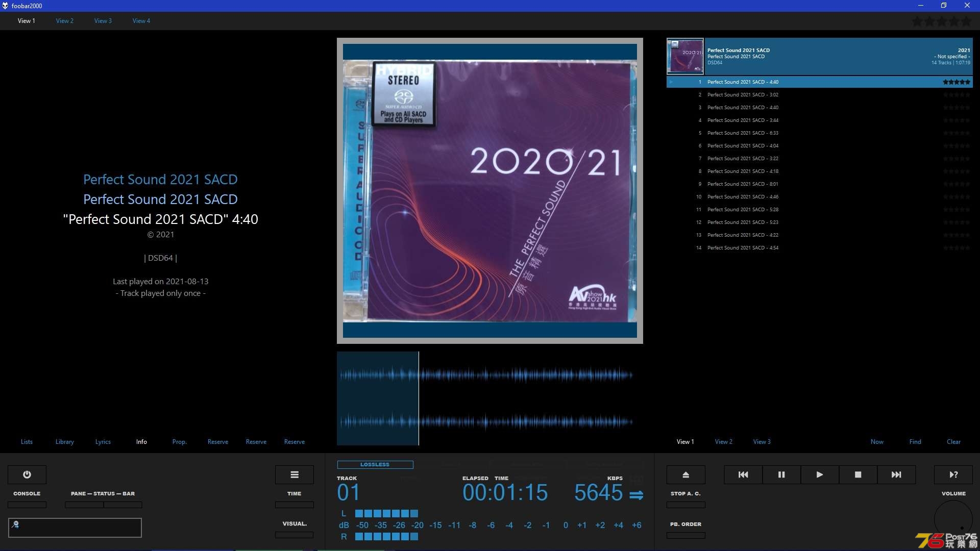Click the search input field
The height and width of the screenshot is (551, 980).
[x=75, y=528]
